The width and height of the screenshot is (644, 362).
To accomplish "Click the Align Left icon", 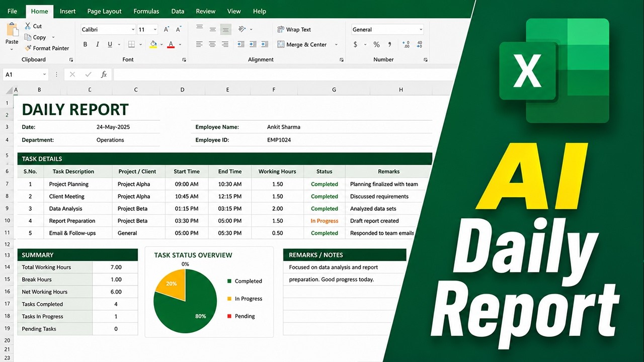I will pyautogui.click(x=200, y=44).
